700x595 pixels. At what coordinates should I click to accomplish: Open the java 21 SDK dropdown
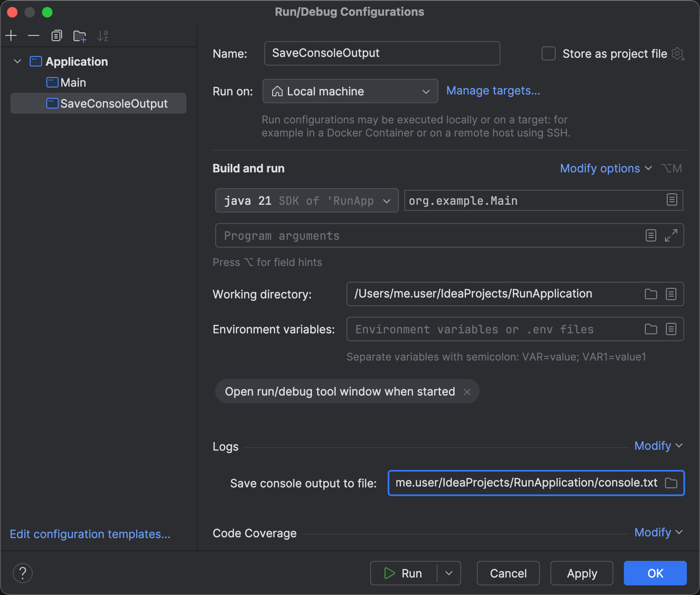click(307, 200)
